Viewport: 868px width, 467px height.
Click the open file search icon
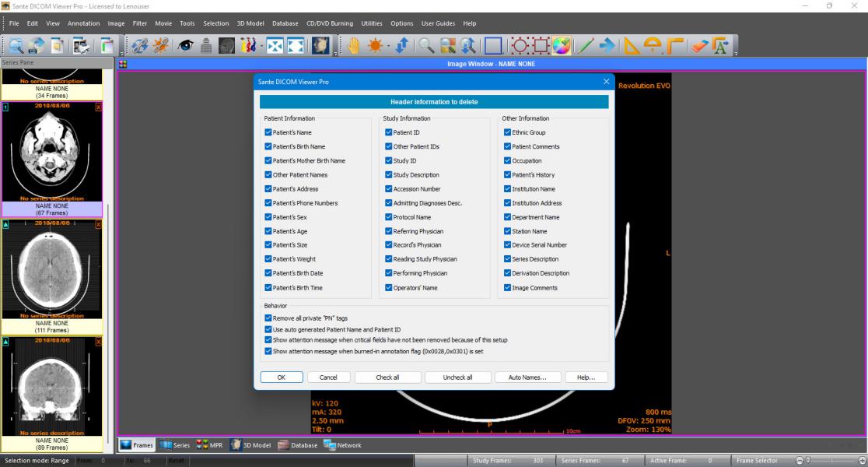tap(16, 45)
